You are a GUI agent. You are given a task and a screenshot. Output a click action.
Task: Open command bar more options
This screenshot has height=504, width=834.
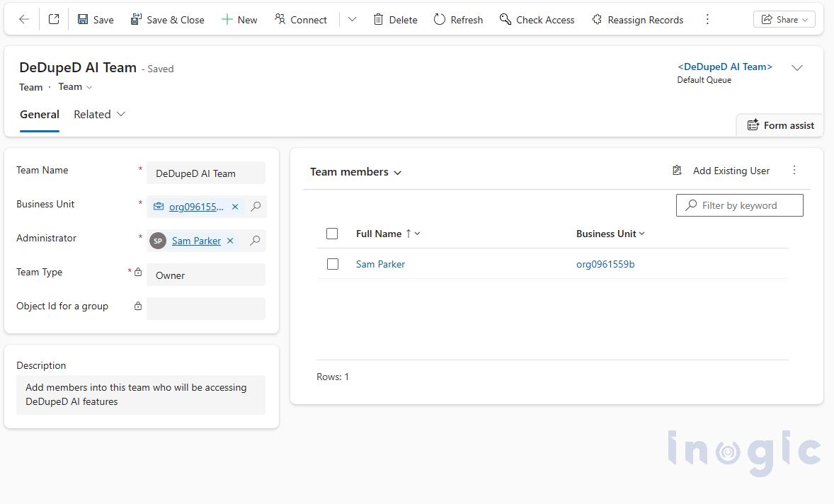[x=707, y=20]
